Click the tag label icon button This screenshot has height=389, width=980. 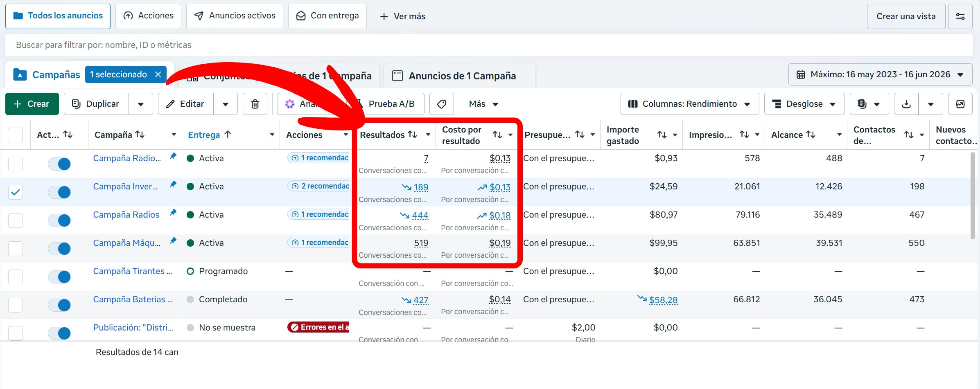(441, 104)
